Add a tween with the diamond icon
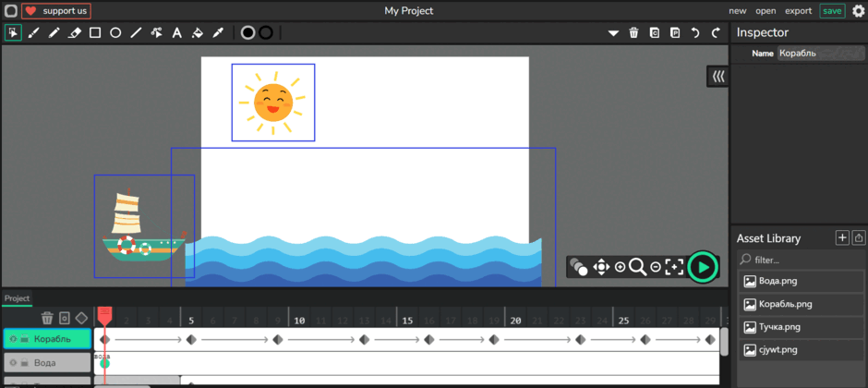868x388 pixels. [x=81, y=319]
